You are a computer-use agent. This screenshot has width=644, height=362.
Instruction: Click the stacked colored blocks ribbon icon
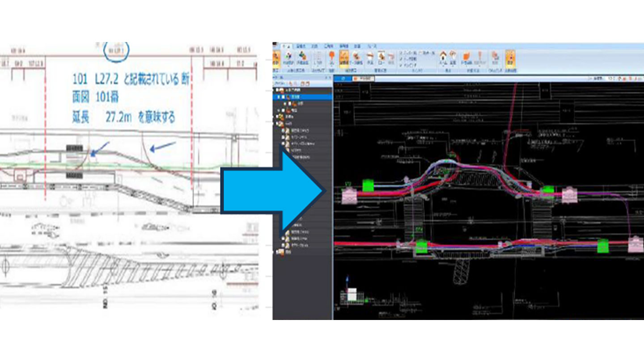pyautogui.click(x=303, y=56)
